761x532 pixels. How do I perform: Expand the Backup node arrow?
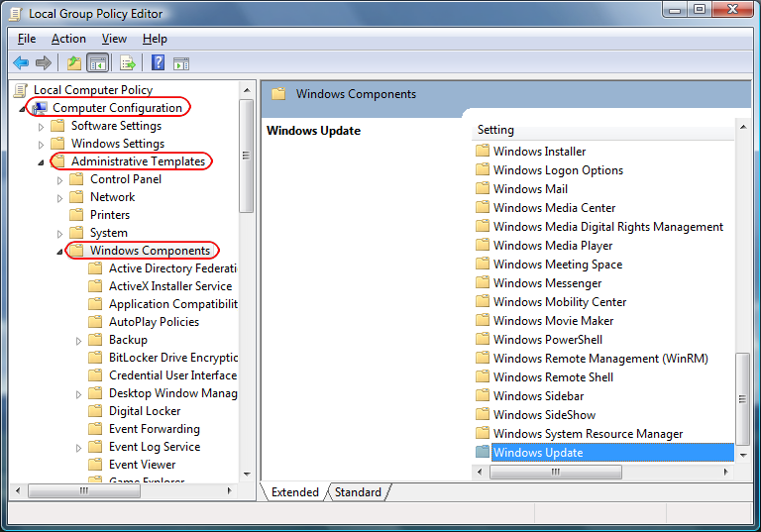(x=79, y=341)
